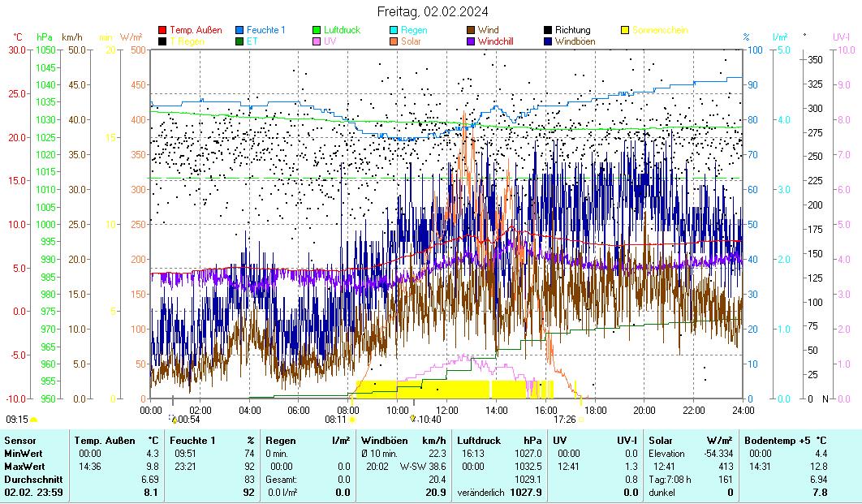Click the yellow Sonnenschein legend swatch
862x504 pixels.
pyautogui.click(x=624, y=30)
